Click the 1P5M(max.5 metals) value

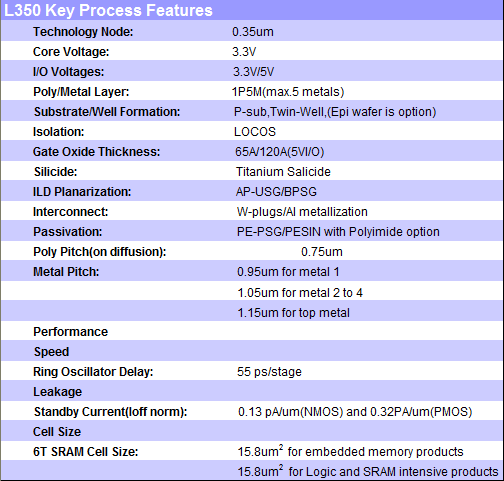[x=288, y=92]
